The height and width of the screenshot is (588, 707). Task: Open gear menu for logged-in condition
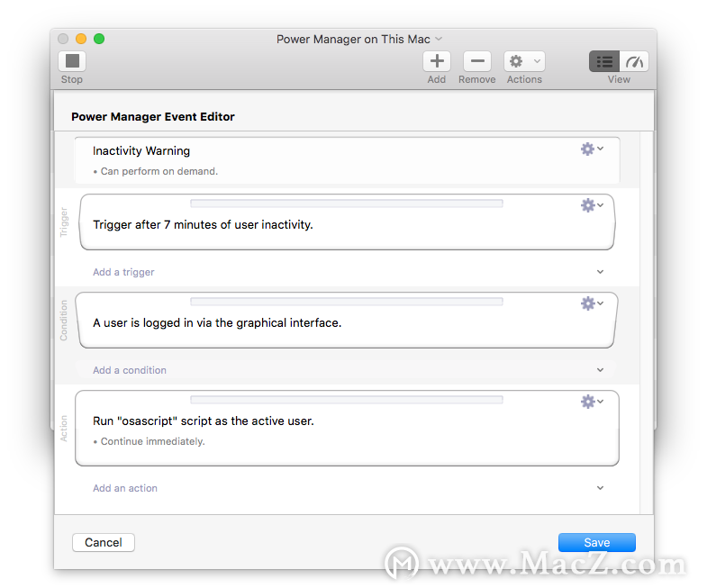click(592, 303)
